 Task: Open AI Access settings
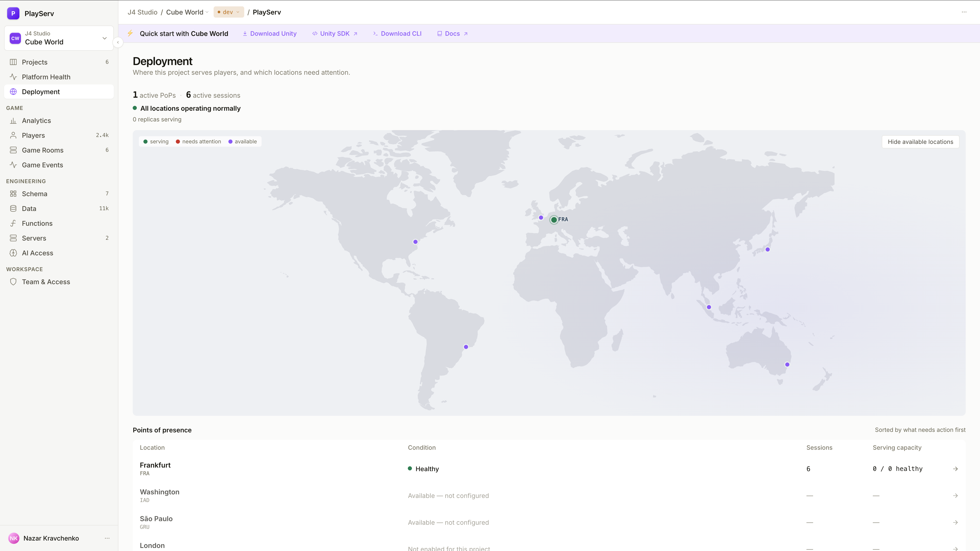pos(59,253)
